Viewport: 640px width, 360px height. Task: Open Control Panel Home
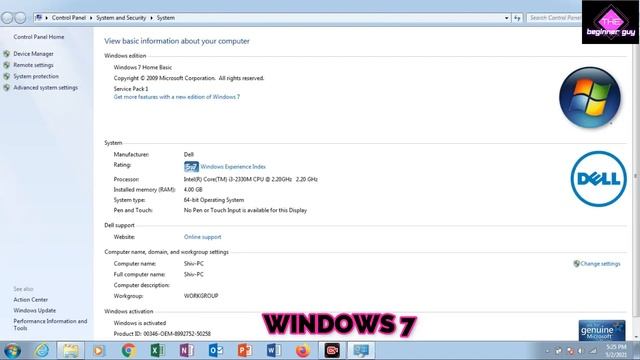(x=39, y=37)
